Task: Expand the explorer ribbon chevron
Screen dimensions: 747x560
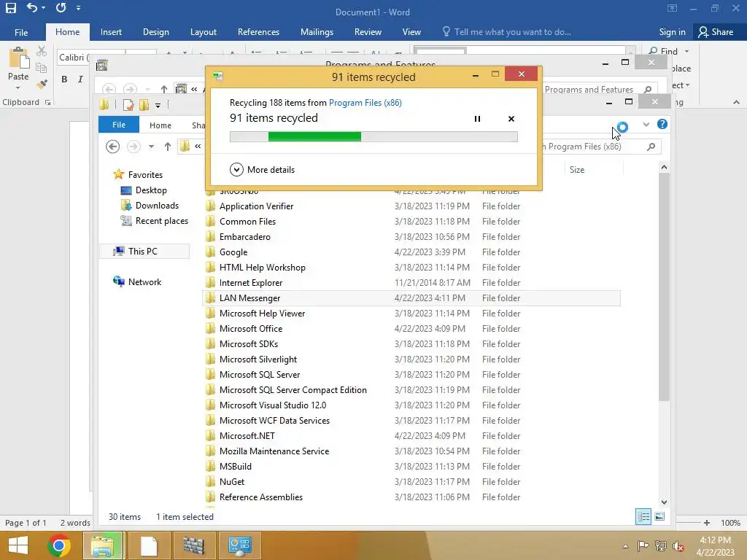Action: pos(646,124)
